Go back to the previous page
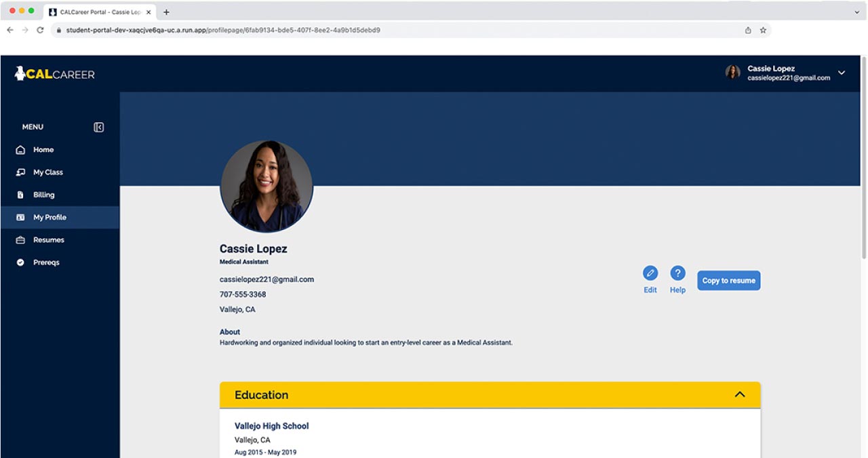868x458 pixels. 10,30
